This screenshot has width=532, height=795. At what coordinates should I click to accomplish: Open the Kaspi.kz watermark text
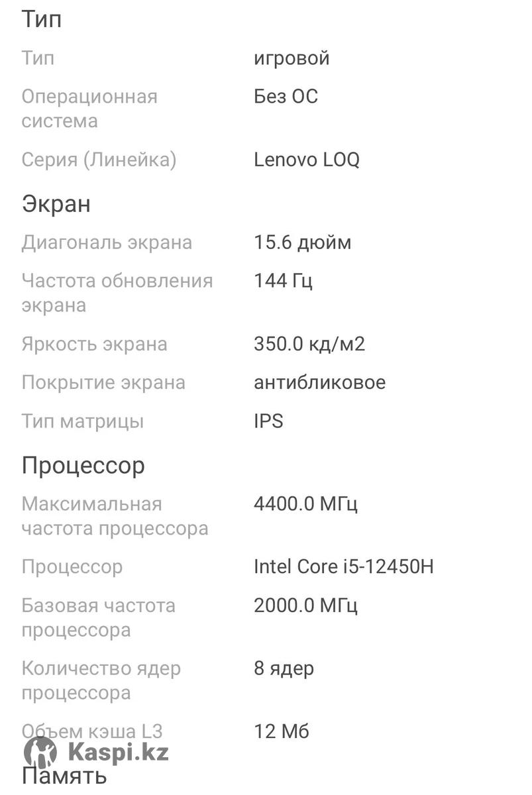tap(118, 753)
